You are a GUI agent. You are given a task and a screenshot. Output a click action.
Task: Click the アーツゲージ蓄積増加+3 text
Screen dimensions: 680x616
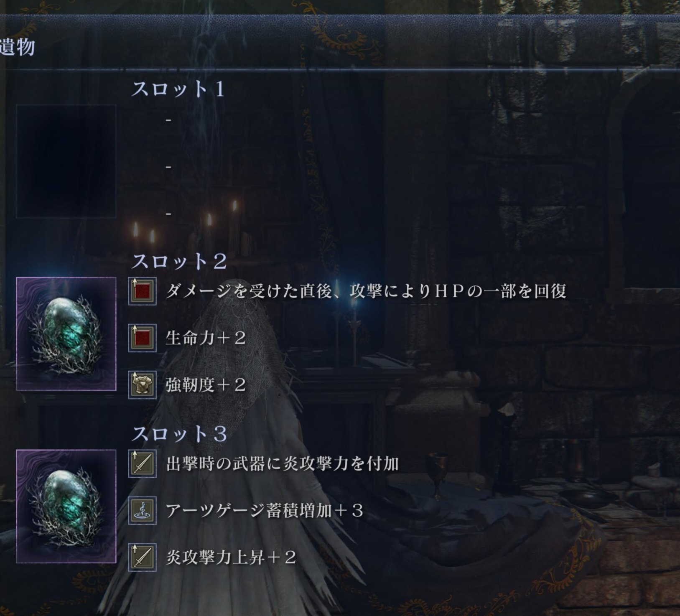pyautogui.click(x=265, y=511)
